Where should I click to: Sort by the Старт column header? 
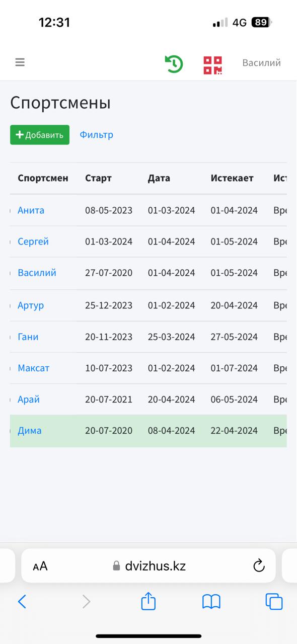(98, 178)
